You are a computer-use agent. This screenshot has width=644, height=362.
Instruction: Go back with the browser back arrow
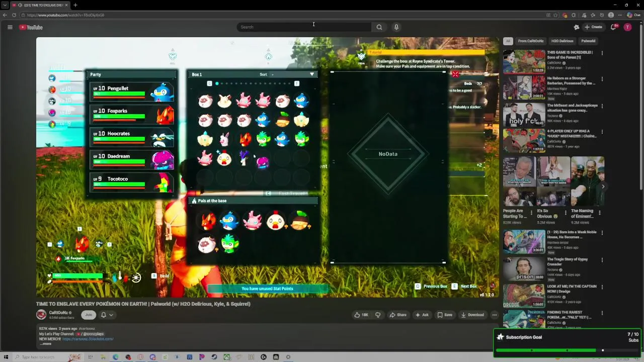[x=5, y=15]
